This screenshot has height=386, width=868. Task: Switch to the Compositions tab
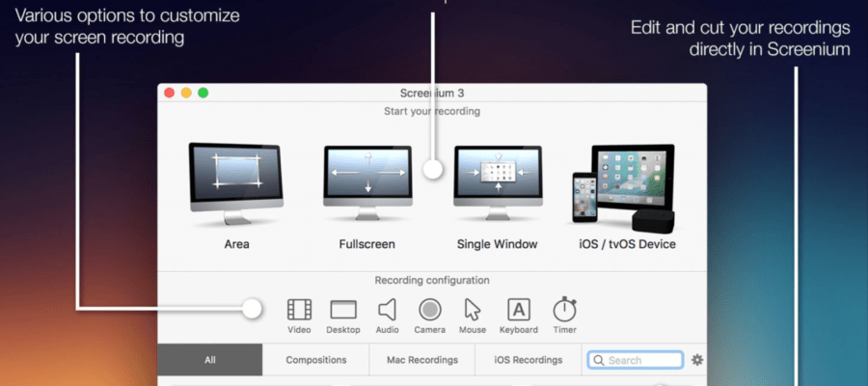pos(316,360)
